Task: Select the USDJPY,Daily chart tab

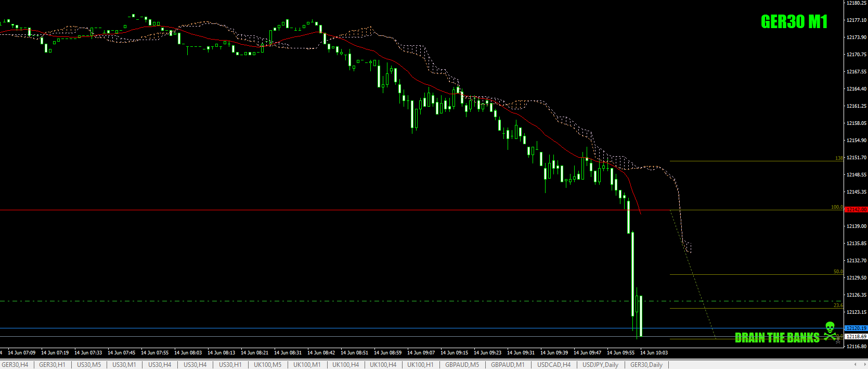Action: (601, 365)
